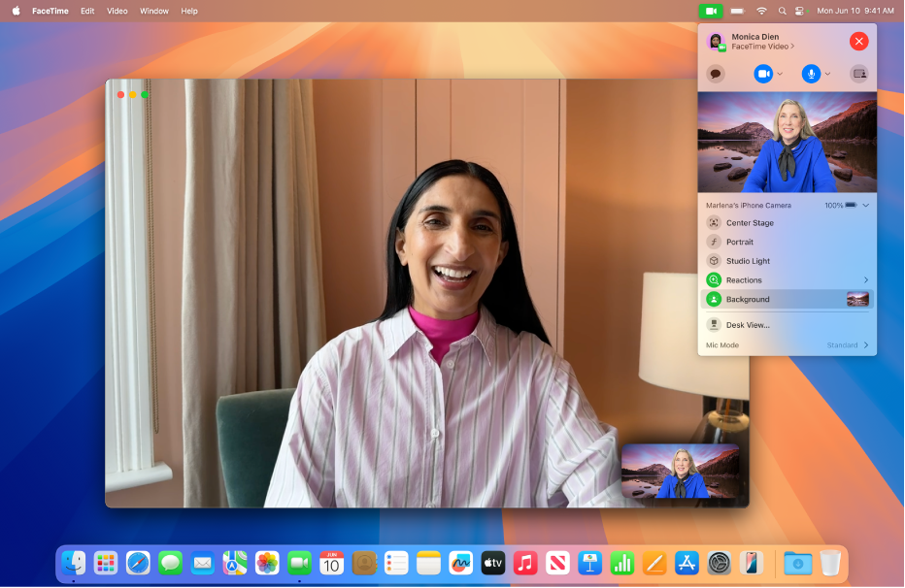This screenshot has height=588, width=905.
Task: Open App Store from the Dock
Action: tap(687, 563)
